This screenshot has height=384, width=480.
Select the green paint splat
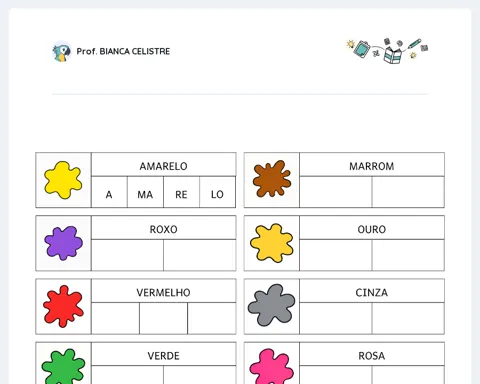click(x=63, y=366)
